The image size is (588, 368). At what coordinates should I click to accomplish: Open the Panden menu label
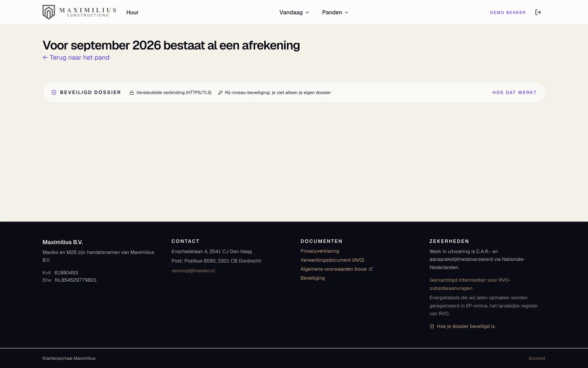[x=332, y=12]
